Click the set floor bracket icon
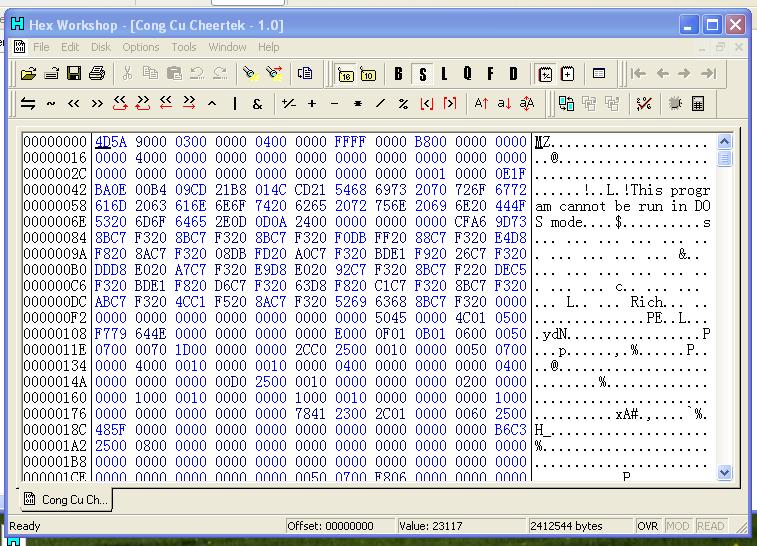The height and width of the screenshot is (546, 757). coord(427,103)
